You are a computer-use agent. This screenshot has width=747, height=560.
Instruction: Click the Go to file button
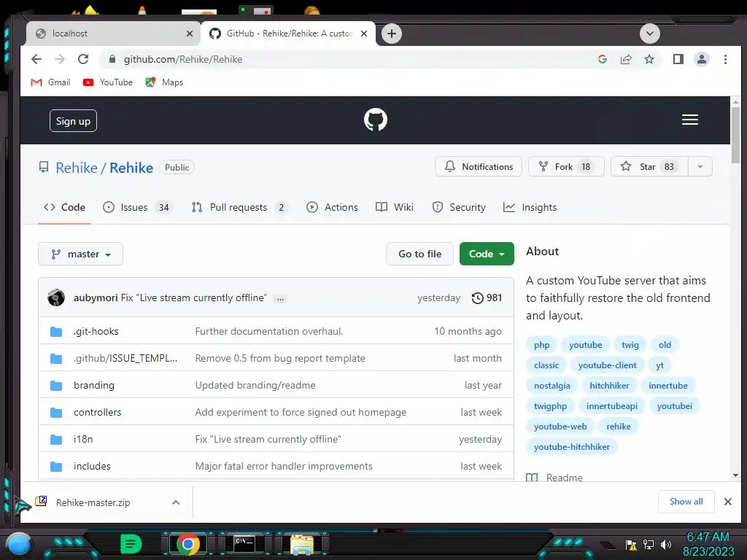419,254
